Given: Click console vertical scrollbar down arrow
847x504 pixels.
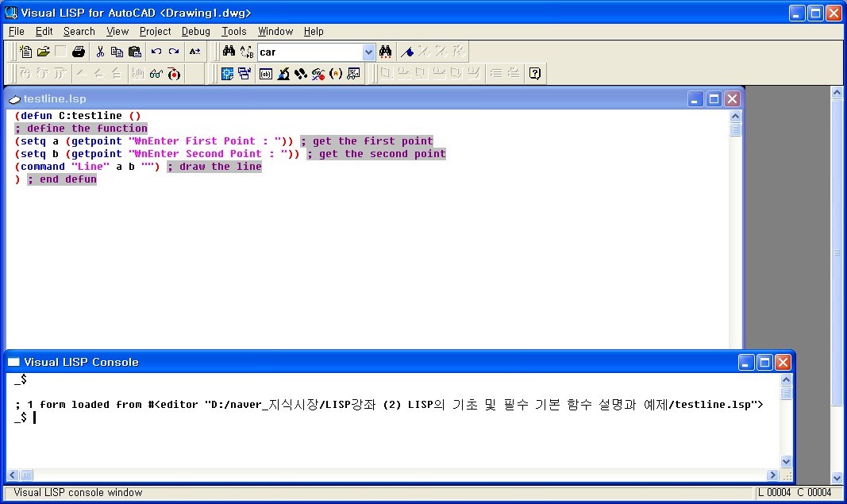Looking at the screenshot, I should pyautogui.click(x=786, y=461).
